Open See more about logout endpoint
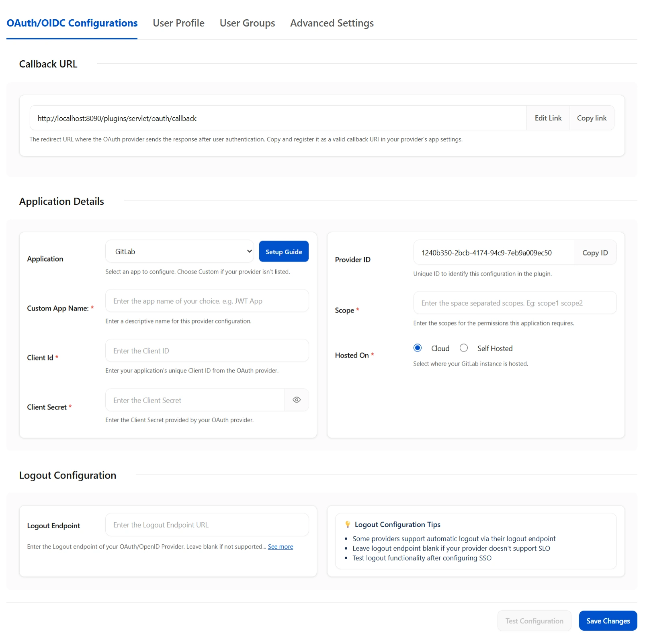 tap(280, 546)
